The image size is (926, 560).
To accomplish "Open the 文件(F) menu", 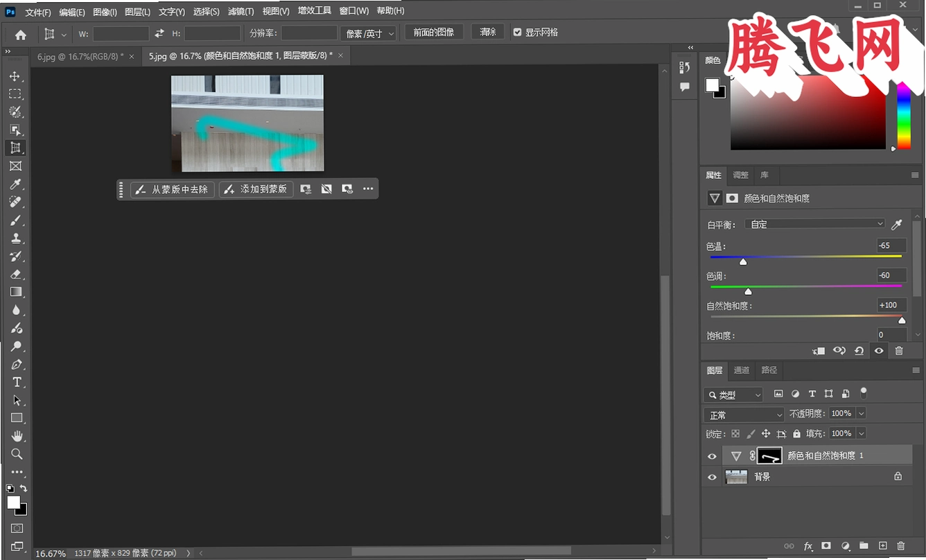I will [38, 12].
